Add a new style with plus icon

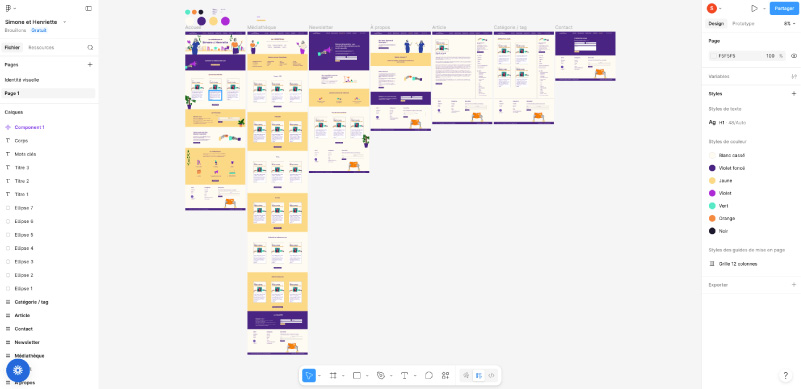[794, 94]
